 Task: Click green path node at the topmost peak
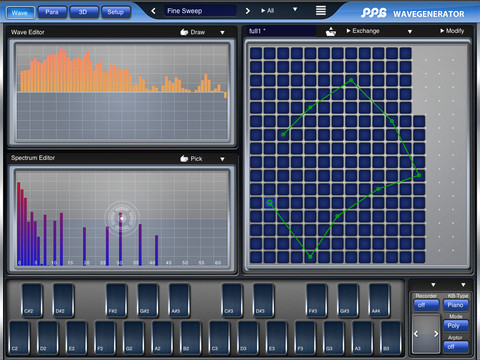click(351, 80)
